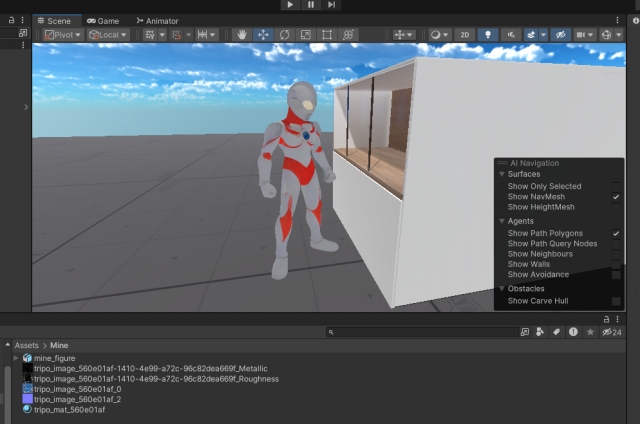Toggle scene effects layers icon
Viewport: 640px width, 424px height.
[x=531, y=35]
